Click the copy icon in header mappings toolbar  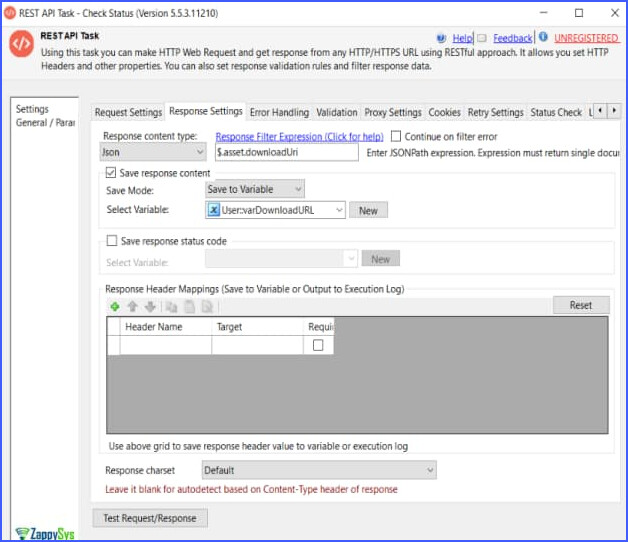click(x=171, y=307)
